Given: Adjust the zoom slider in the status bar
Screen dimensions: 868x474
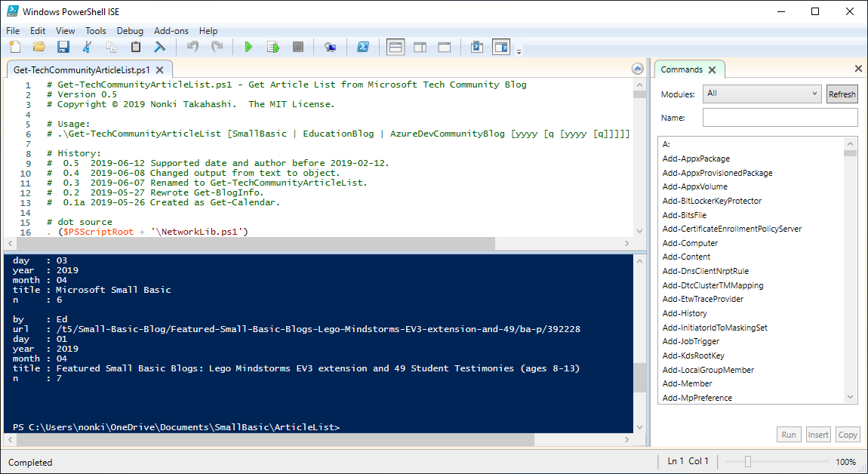Looking at the screenshot, I should point(749,461).
